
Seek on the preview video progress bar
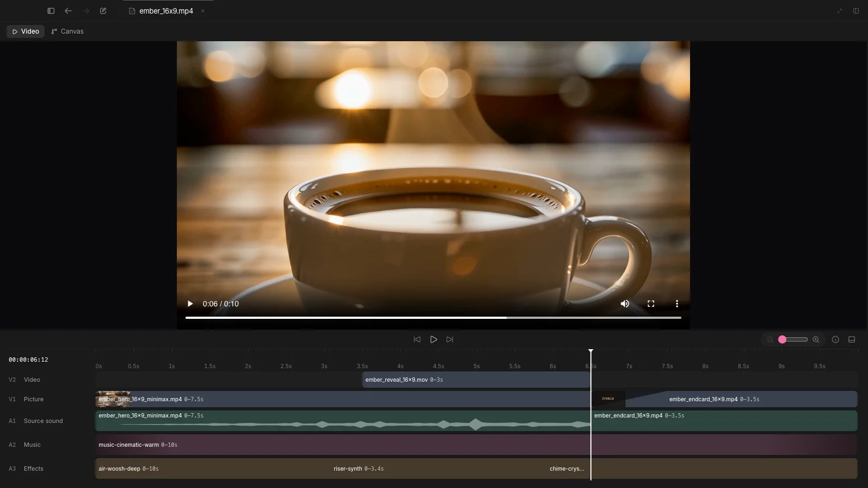(433, 318)
